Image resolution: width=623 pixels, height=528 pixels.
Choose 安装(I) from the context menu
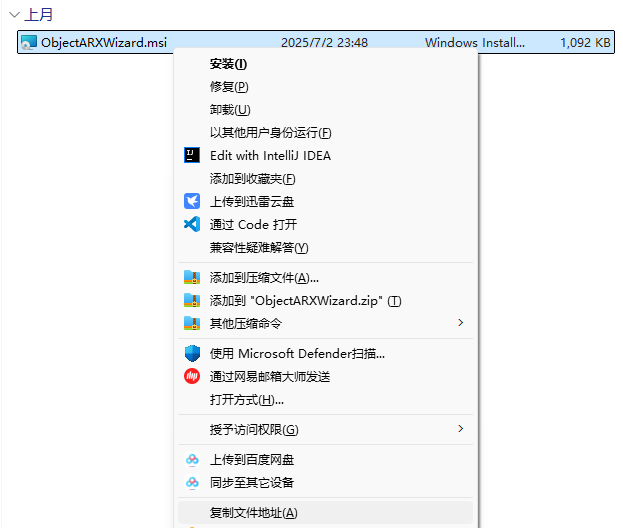click(228, 64)
